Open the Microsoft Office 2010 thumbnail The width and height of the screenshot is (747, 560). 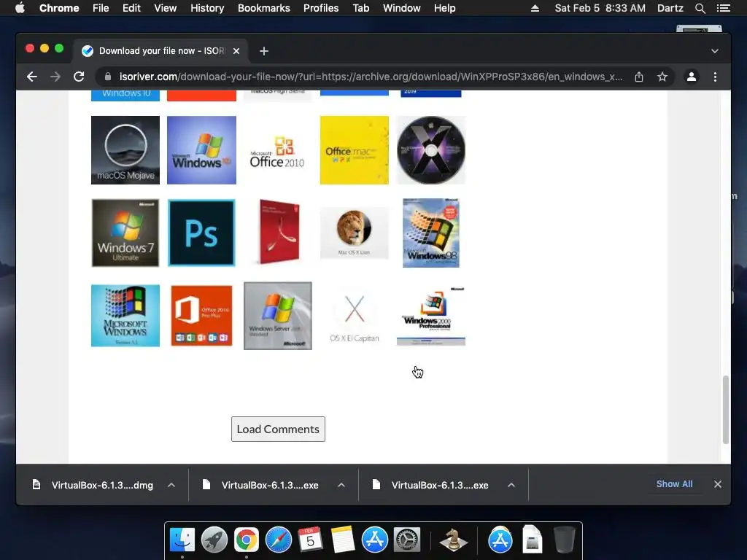pyautogui.click(x=278, y=152)
